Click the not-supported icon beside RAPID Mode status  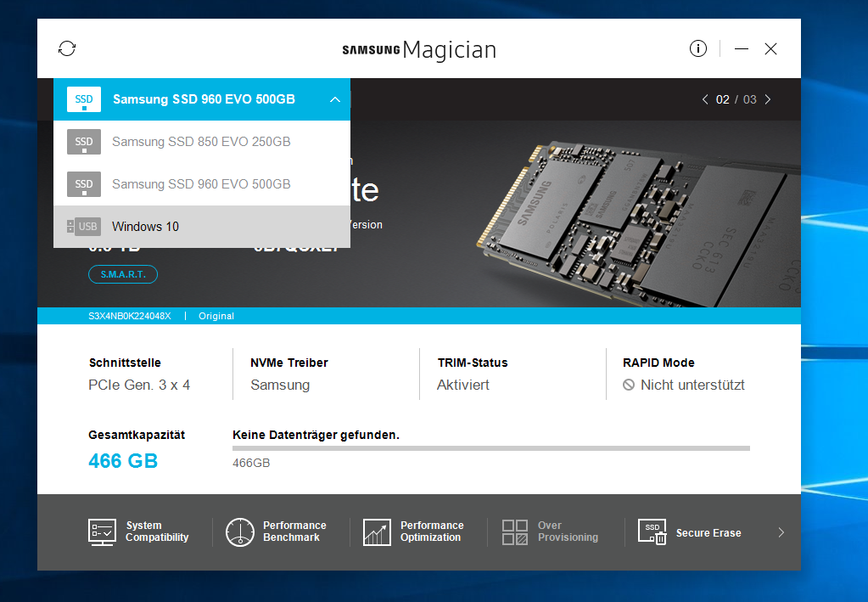coord(629,385)
